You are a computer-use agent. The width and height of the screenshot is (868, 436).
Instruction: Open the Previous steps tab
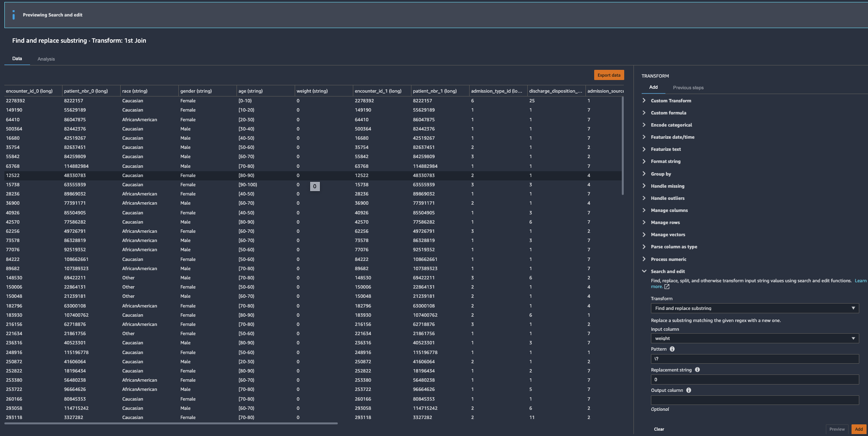point(688,88)
